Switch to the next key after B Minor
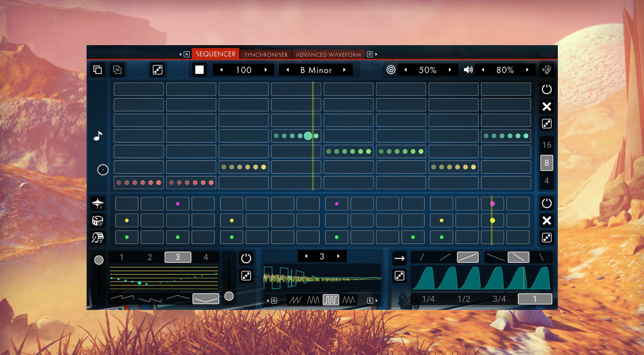The image size is (644, 355). point(345,70)
